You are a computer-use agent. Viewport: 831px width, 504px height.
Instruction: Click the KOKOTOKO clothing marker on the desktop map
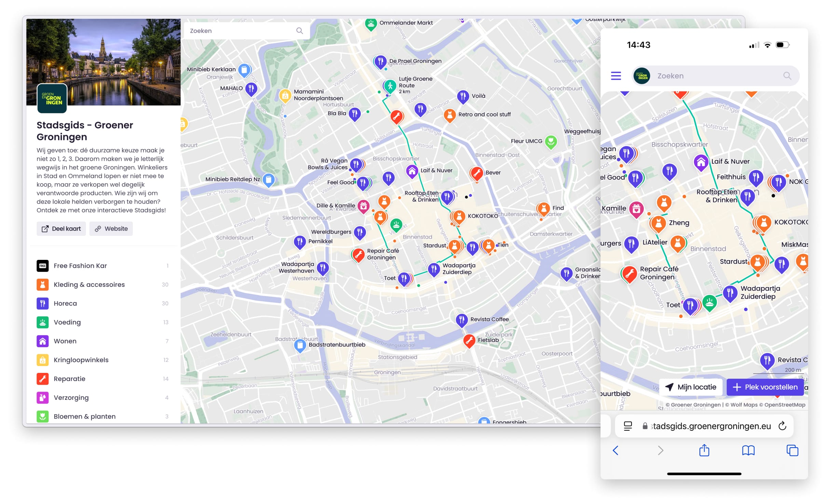point(459,217)
